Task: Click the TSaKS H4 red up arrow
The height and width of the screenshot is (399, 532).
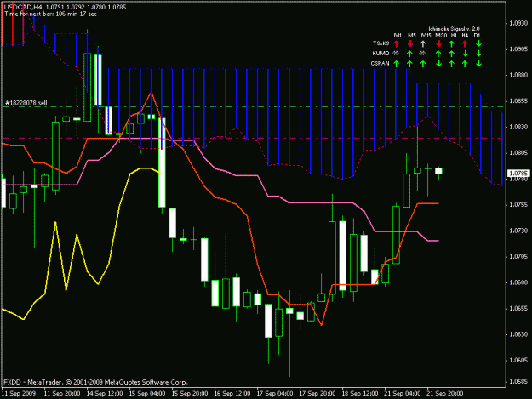Action: [x=465, y=43]
